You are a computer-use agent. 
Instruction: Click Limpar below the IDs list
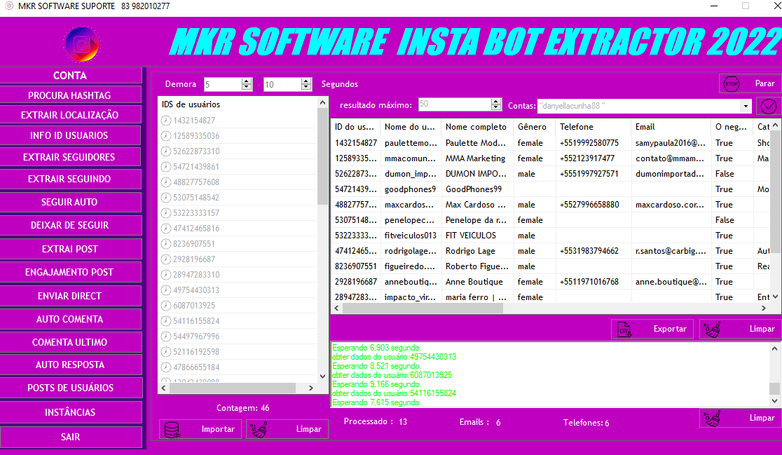pyautogui.click(x=287, y=430)
